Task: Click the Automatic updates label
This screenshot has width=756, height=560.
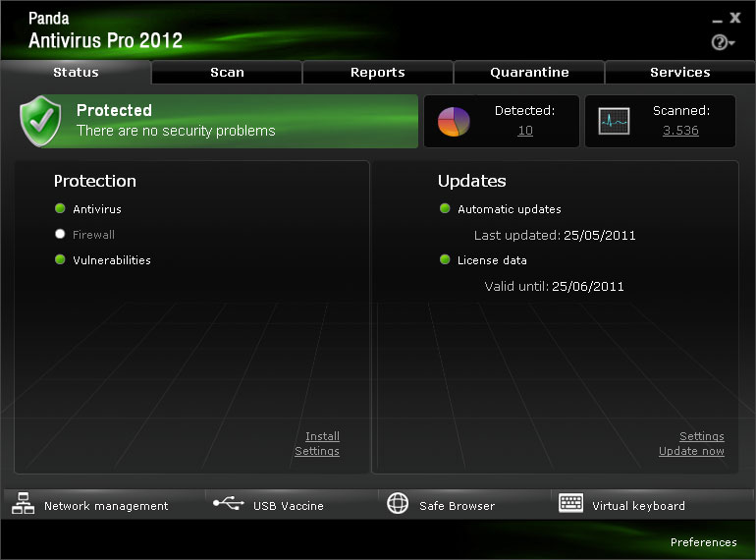Action: pyautogui.click(x=510, y=209)
